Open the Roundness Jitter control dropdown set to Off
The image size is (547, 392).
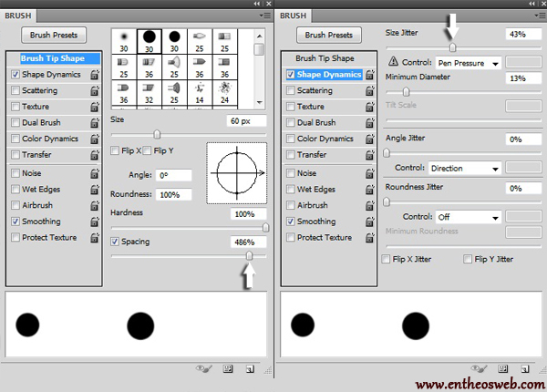[468, 217]
